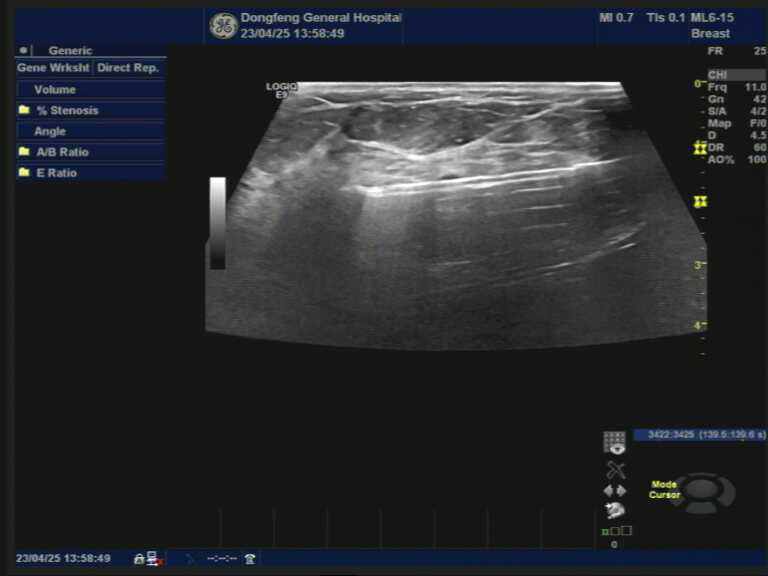Toggle the dot button beside Generic

[x=24, y=50]
